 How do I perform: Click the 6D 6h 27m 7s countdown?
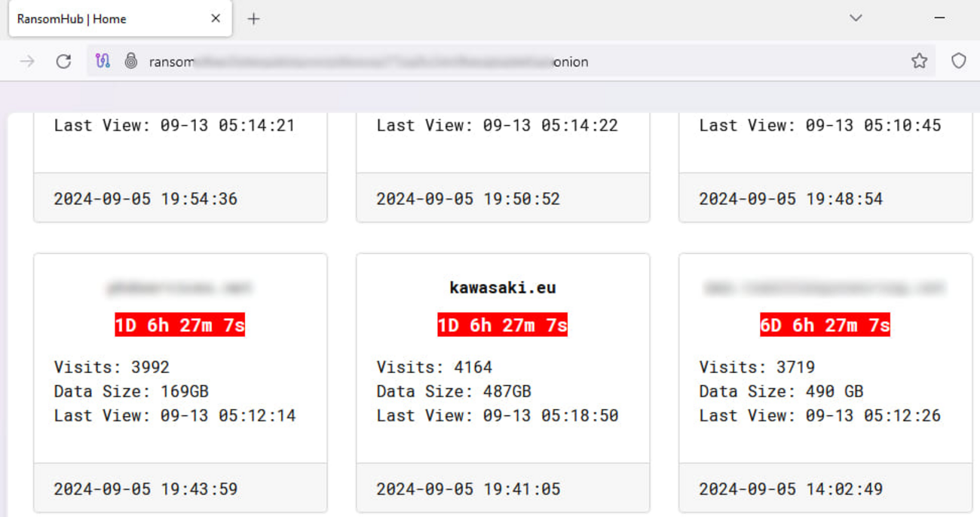coord(825,325)
